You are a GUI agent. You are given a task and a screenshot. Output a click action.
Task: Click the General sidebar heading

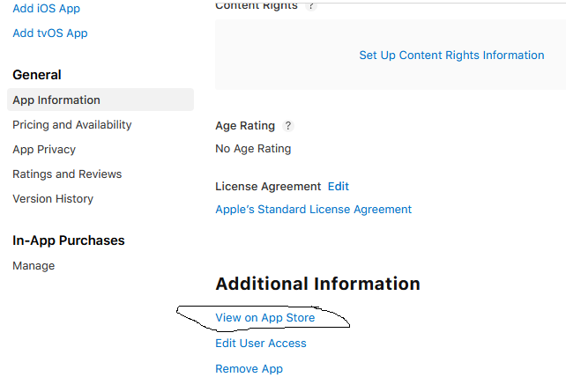37,75
